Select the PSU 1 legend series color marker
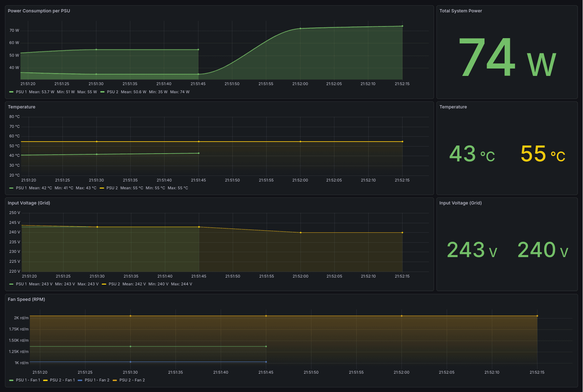This screenshot has width=583, height=392. click(x=11, y=92)
